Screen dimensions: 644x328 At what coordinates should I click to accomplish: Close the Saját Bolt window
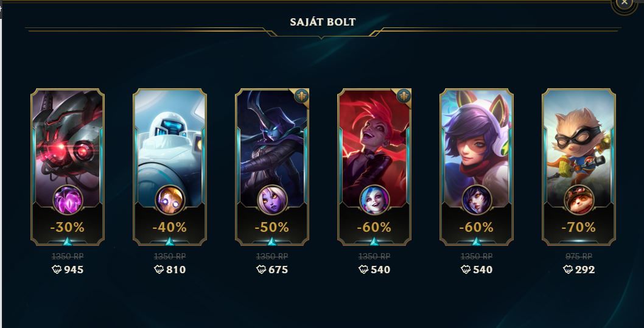pos(625,3)
